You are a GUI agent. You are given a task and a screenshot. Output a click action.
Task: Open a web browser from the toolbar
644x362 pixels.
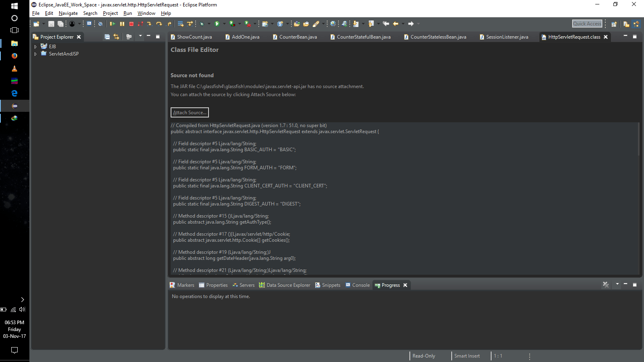tap(333, 24)
